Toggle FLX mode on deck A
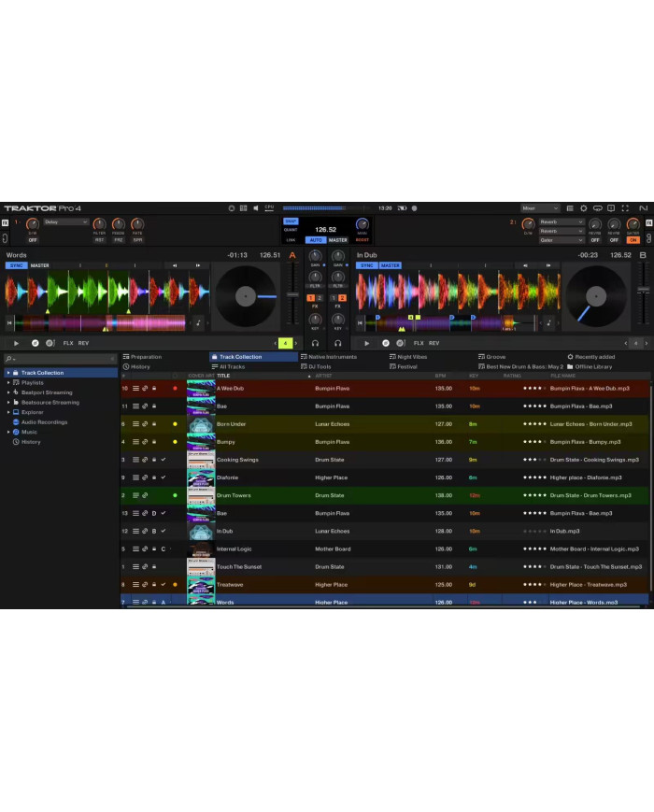Screen dimensions: 654x812 [x=68, y=343]
